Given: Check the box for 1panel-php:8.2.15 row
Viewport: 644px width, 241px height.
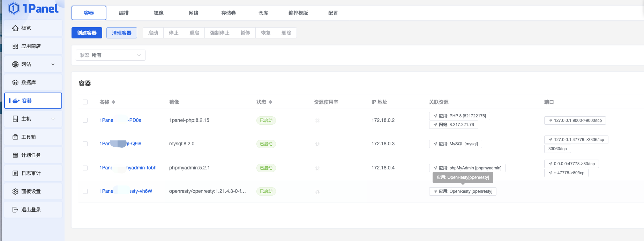Looking at the screenshot, I should click(x=85, y=120).
